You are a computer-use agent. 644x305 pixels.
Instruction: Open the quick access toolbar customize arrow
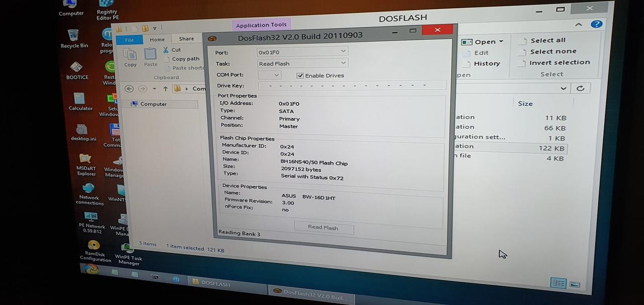[154, 28]
